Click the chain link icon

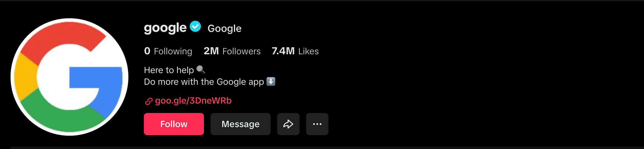coord(149,102)
